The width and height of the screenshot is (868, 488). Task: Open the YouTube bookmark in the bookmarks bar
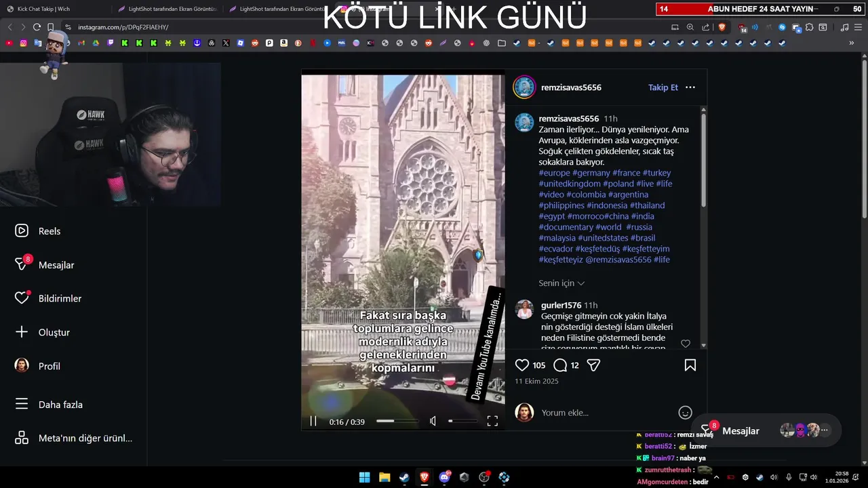point(9,43)
